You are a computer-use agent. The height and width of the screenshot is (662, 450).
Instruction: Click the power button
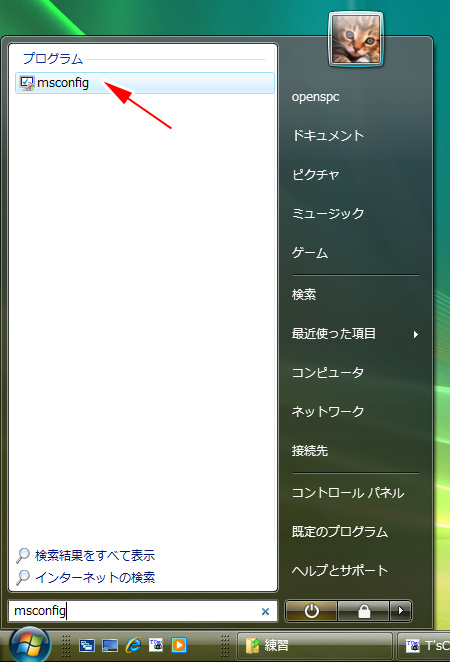311,611
